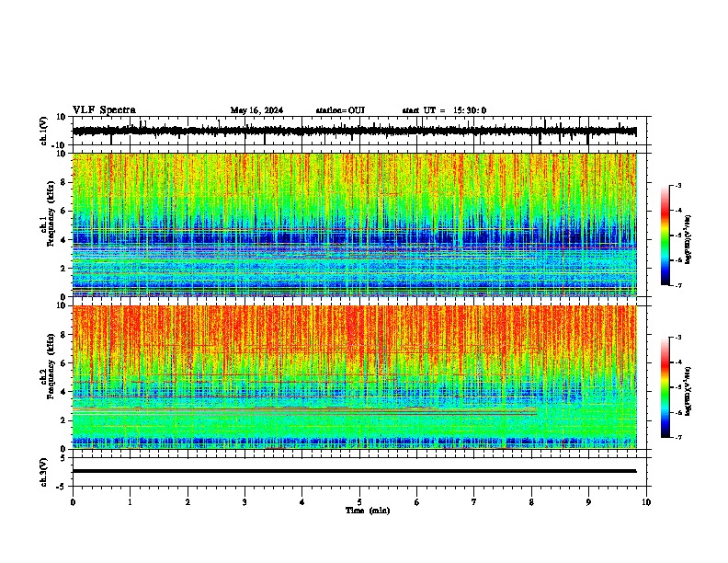Click the "8" tick on ch.1 frequency axis
The image size is (728, 563).
(x=64, y=182)
